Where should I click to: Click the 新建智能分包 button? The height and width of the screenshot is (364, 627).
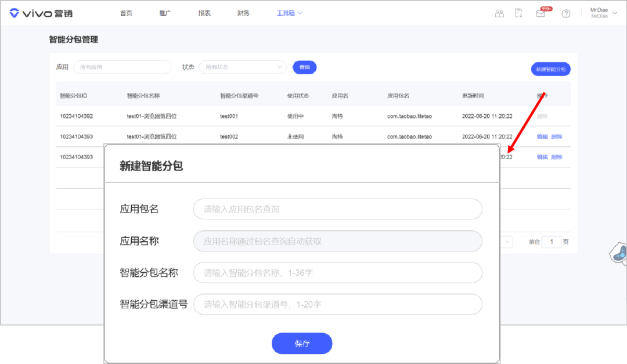tap(550, 69)
